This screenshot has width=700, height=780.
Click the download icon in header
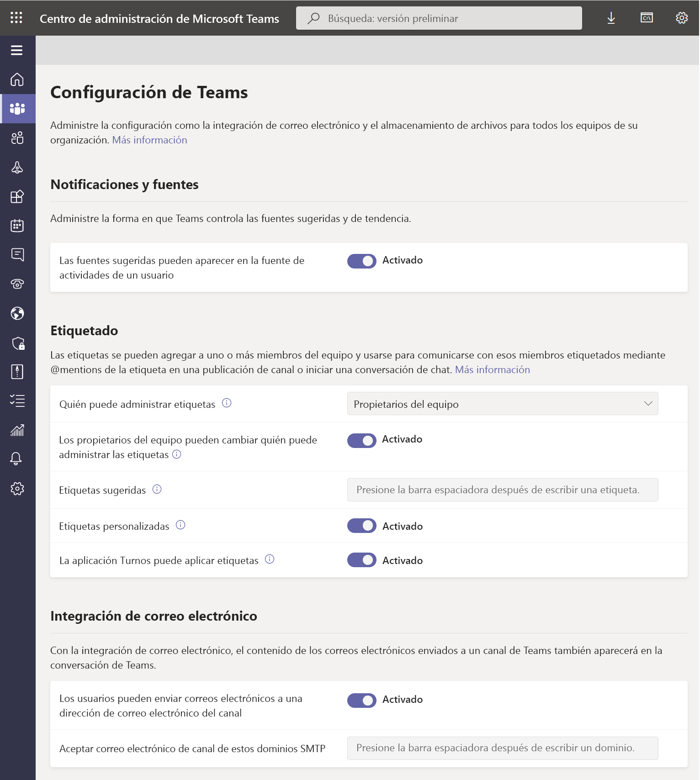(611, 18)
